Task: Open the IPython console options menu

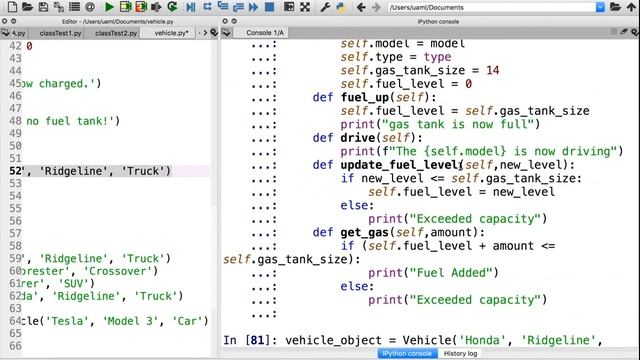Action: pyautogui.click(x=635, y=32)
